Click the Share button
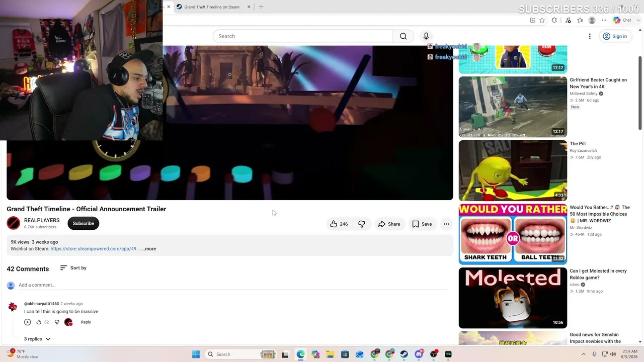The height and width of the screenshot is (362, 644). tap(389, 224)
